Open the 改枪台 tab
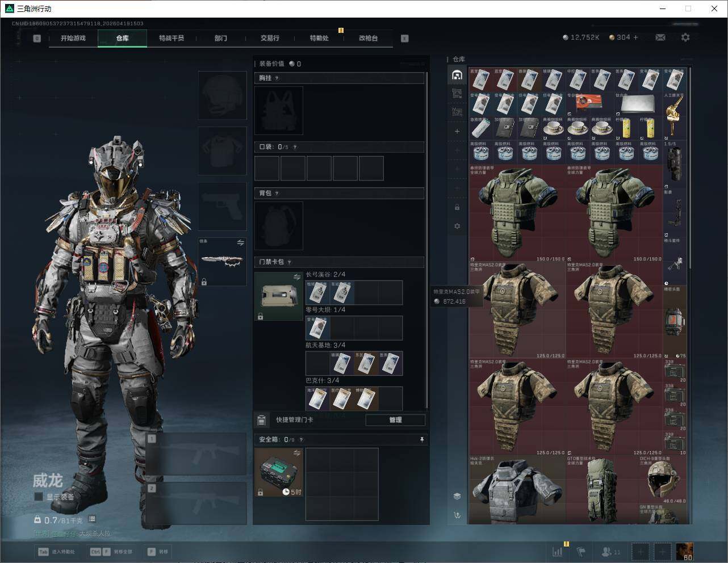The image size is (728, 563). pos(368,38)
